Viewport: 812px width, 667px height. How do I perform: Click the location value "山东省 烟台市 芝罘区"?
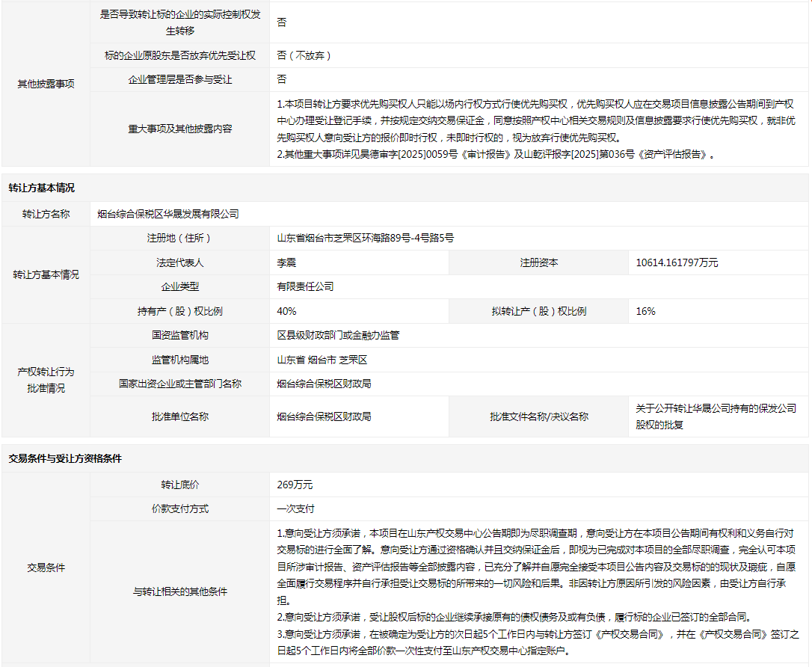tap(322, 360)
